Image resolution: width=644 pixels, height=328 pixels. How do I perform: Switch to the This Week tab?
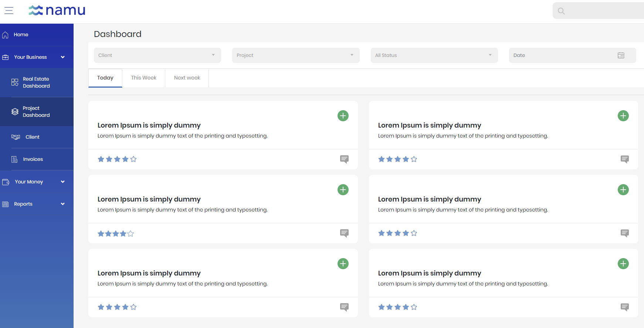point(144,78)
